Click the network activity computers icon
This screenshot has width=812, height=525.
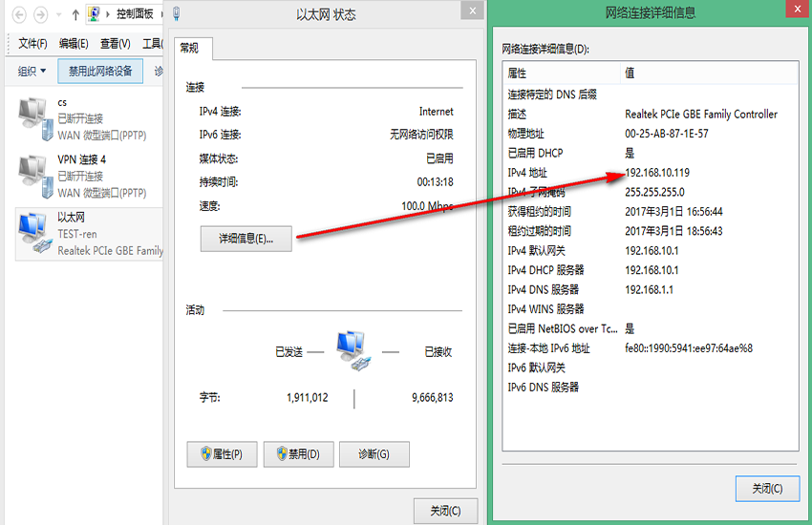click(353, 351)
